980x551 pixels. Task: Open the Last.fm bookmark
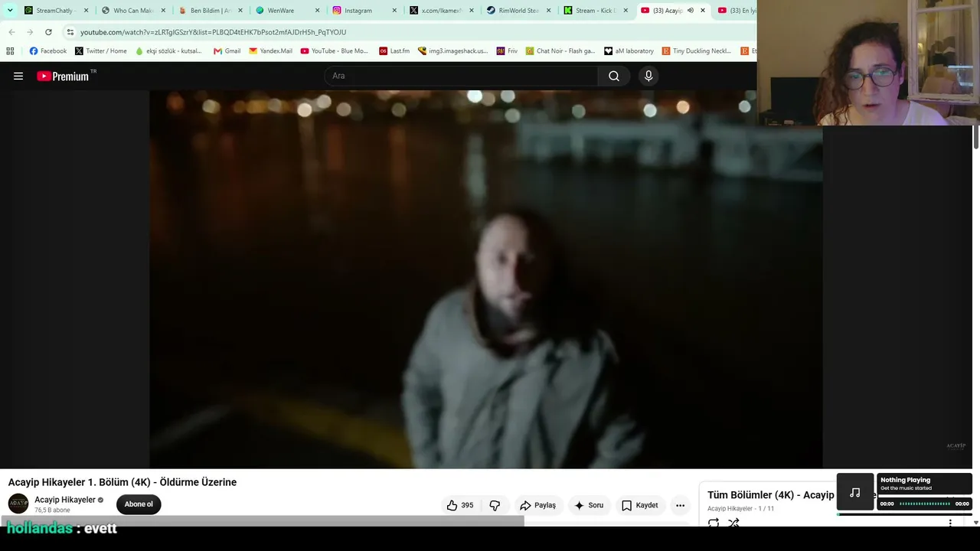[394, 51]
